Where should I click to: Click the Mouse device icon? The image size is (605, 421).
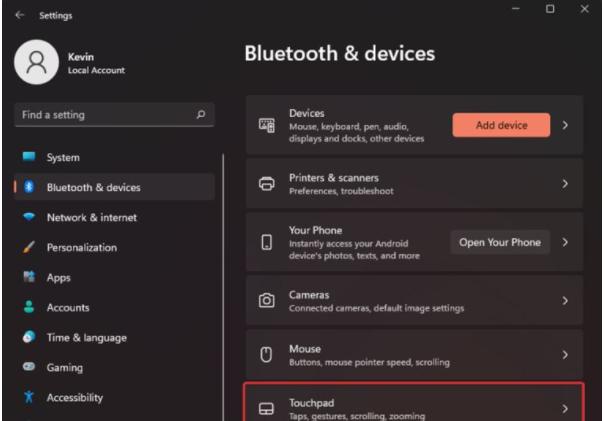coord(266,355)
